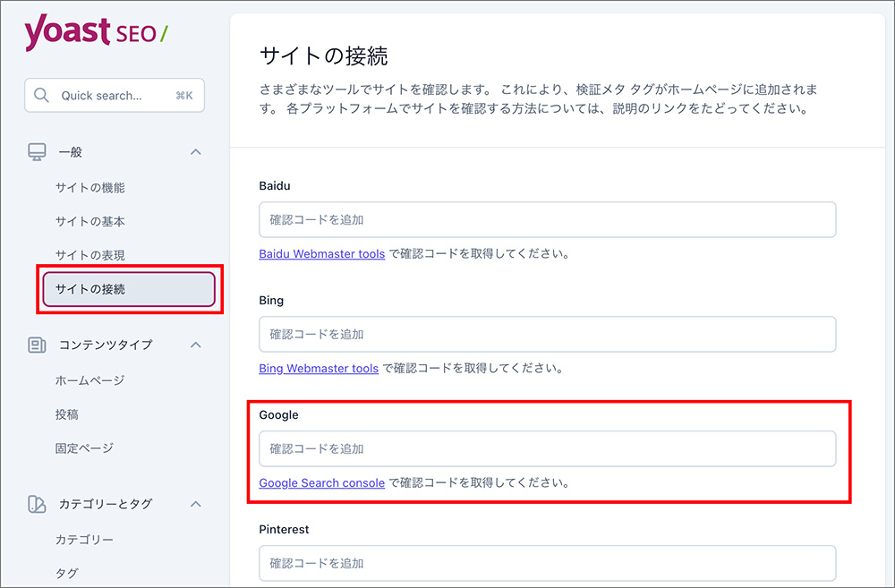Click the Quick search box
Viewport: 895px width, 588px height.
(x=115, y=96)
